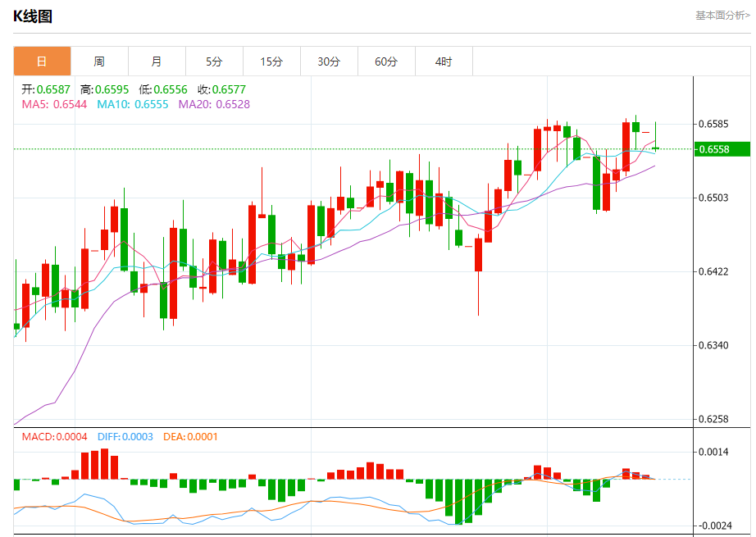Open the 基本面分析 link
Image resolution: width=756 pixels, height=537 pixels.
[x=722, y=16]
